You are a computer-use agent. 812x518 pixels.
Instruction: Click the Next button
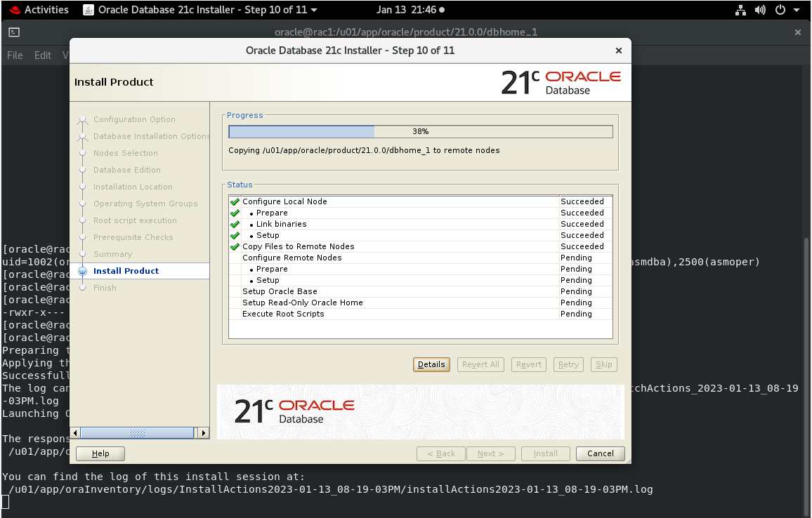pos(490,453)
